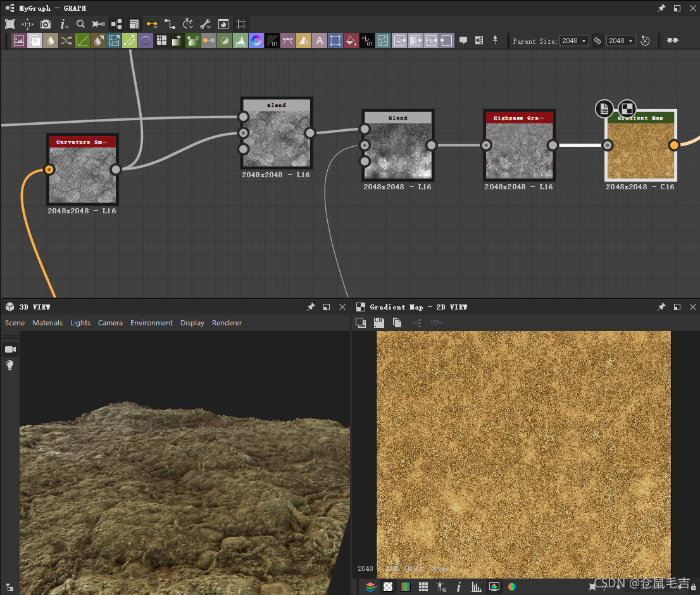Add an HSL color wheel node
Image resolution: width=700 pixels, height=595 pixels.
[256, 41]
